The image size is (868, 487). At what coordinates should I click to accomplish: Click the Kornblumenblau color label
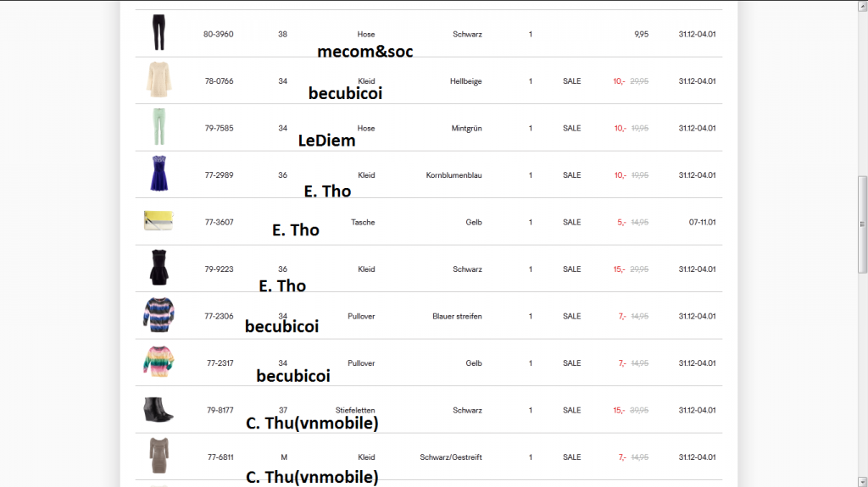point(453,175)
